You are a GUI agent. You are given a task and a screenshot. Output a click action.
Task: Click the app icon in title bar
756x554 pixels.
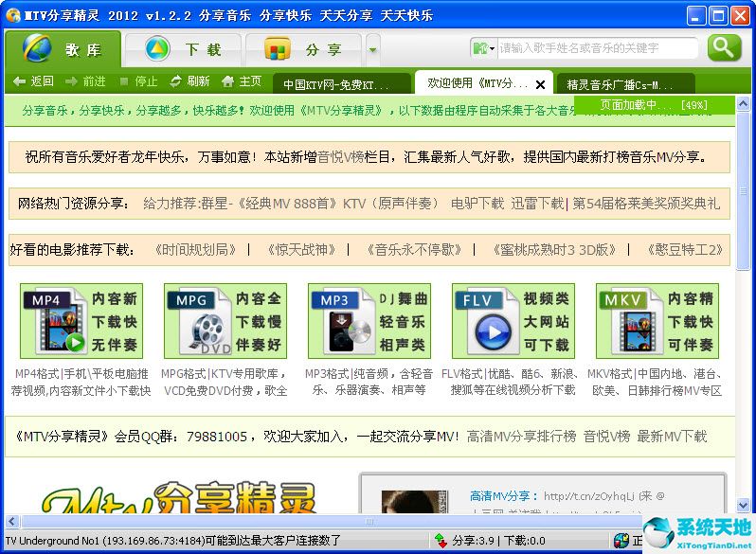pyautogui.click(x=13, y=15)
